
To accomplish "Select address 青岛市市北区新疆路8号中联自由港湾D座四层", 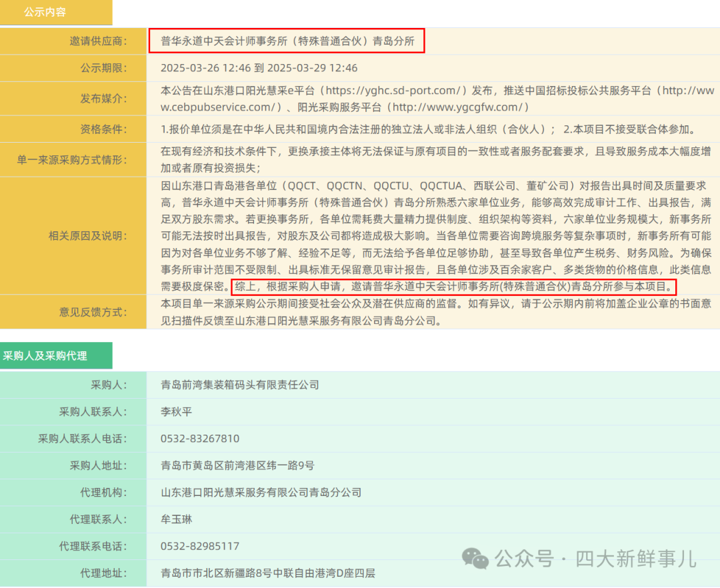I will tap(268, 573).
